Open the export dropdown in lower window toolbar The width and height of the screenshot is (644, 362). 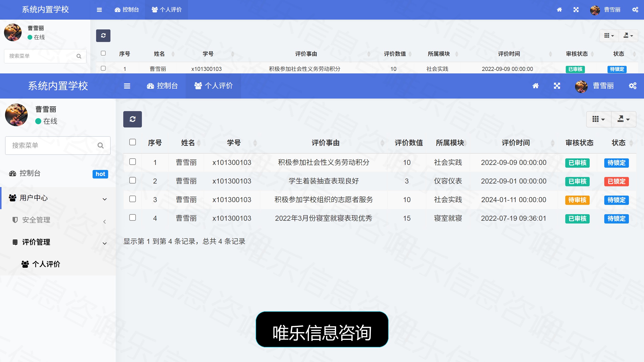(624, 119)
